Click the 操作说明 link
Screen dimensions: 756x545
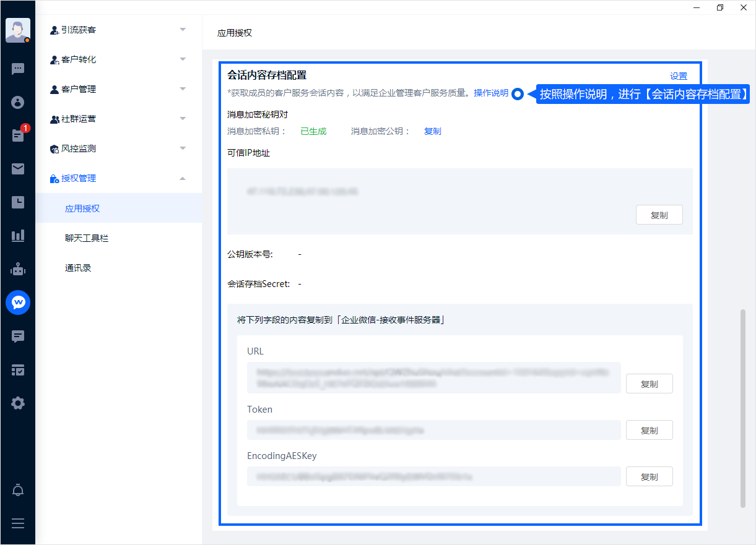tap(491, 93)
